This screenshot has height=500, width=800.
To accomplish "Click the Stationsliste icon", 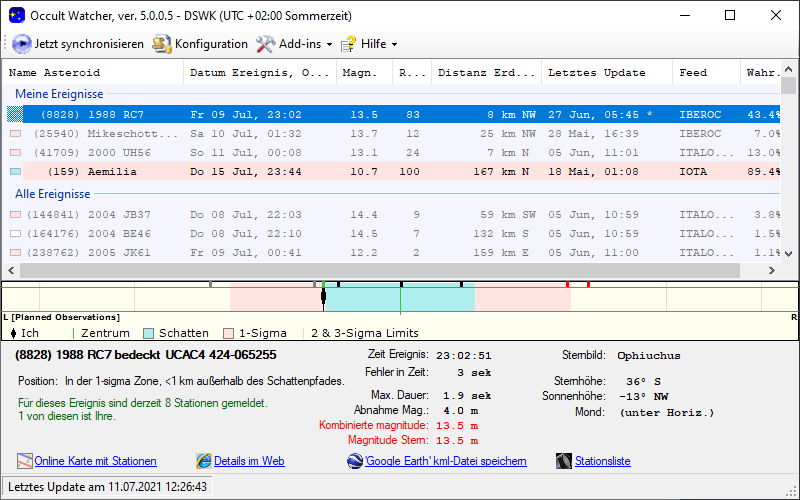I will [x=563, y=461].
